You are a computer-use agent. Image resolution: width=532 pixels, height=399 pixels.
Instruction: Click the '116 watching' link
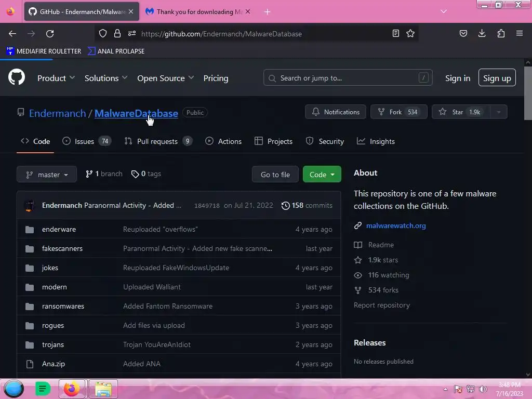382,275
